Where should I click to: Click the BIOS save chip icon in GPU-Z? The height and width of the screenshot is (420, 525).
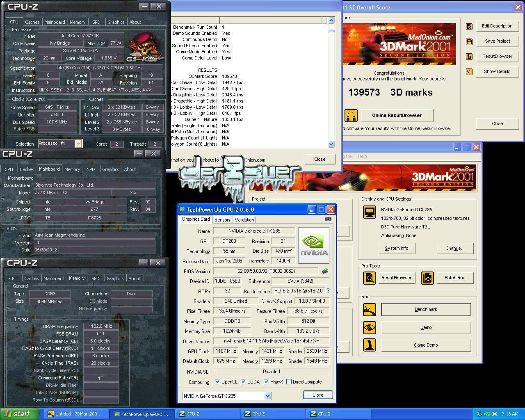click(x=325, y=271)
